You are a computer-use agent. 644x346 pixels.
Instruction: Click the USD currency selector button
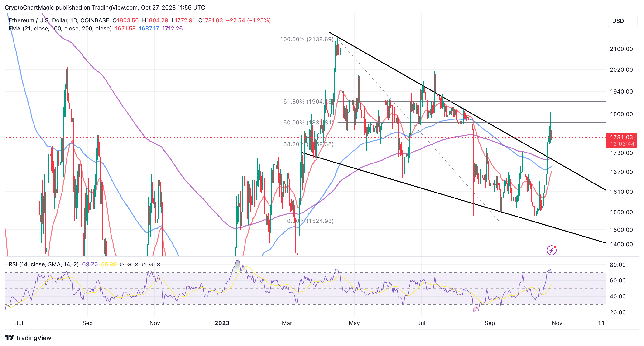tap(622, 21)
